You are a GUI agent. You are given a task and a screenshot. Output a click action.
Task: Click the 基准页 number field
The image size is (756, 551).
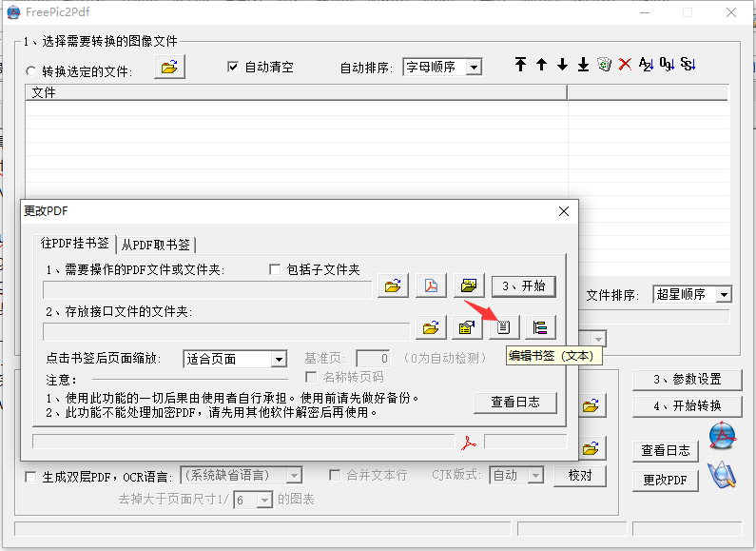tap(373, 359)
